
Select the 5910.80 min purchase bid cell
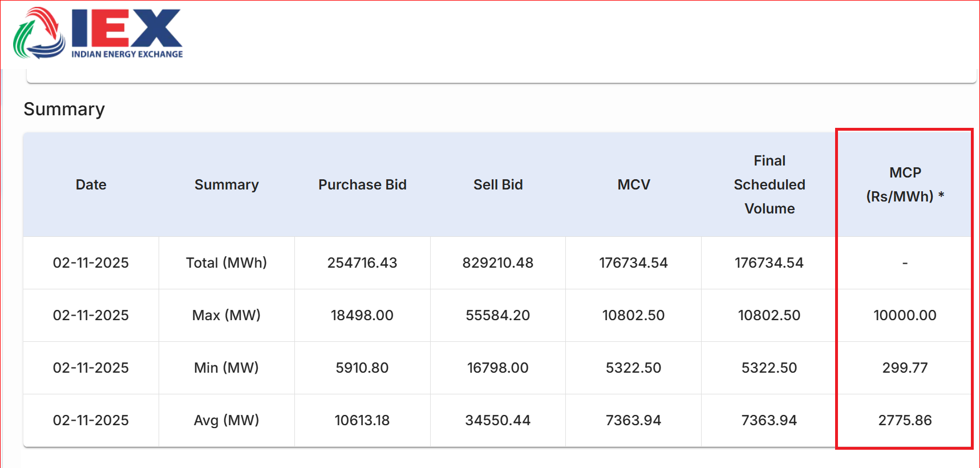pos(362,368)
